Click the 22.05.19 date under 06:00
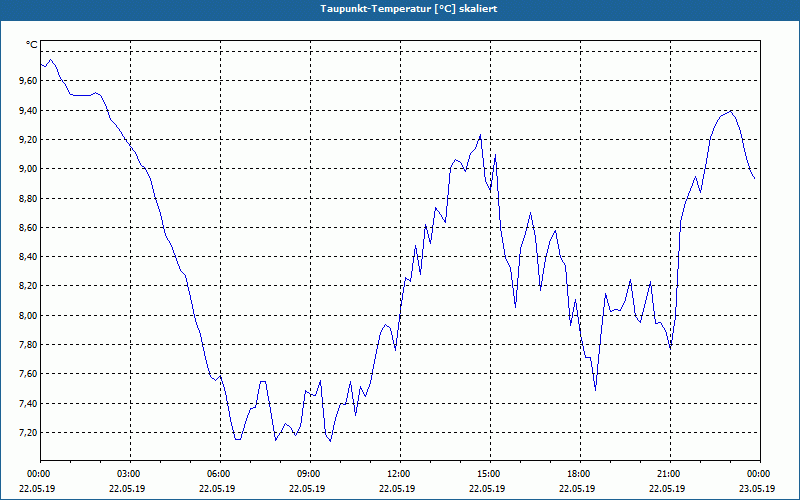 217,488
